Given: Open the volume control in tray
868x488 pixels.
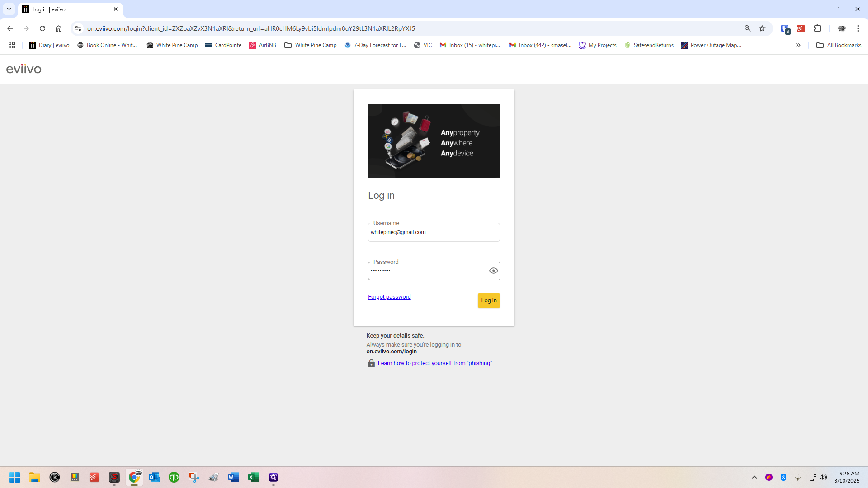Looking at the screenshot, I should pyautogui.click(x=823, y=477).
